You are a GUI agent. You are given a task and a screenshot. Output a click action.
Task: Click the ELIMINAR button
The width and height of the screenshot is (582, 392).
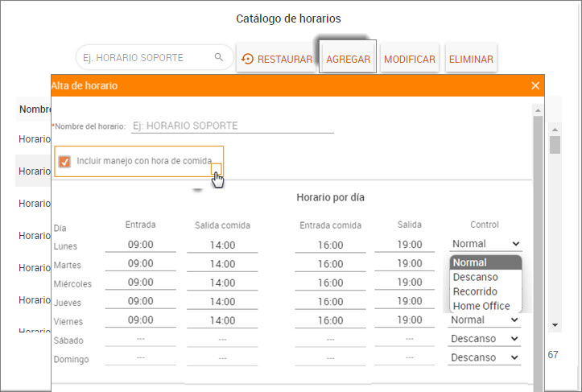(472, 59)
